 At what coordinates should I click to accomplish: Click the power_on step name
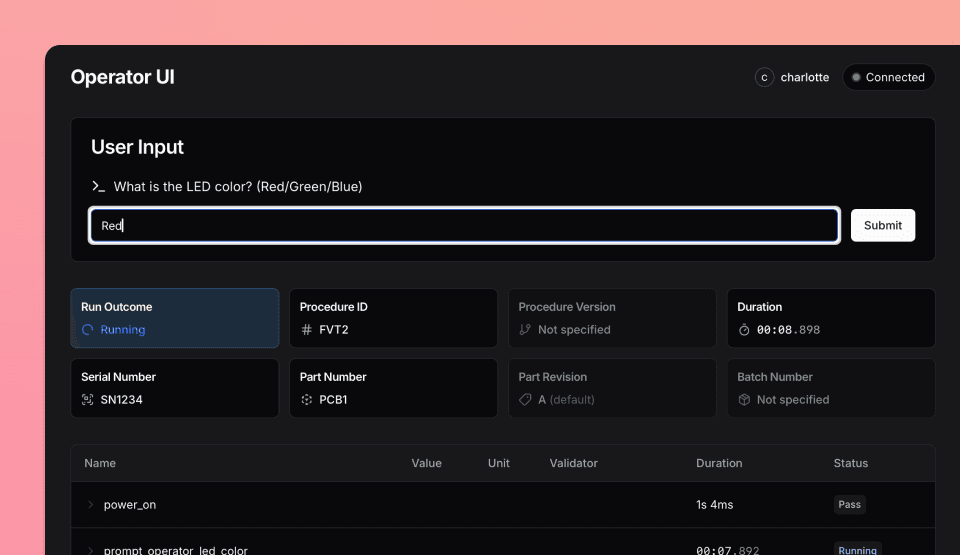(130, 505)
